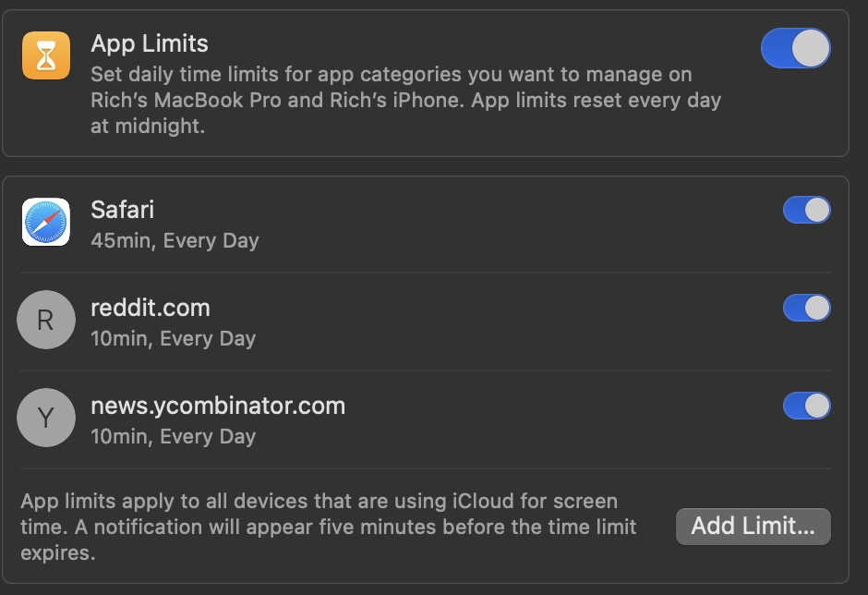Turn off the Safari time limit toggle
This screenshot has width=868, height=595.
coord(805,210)
